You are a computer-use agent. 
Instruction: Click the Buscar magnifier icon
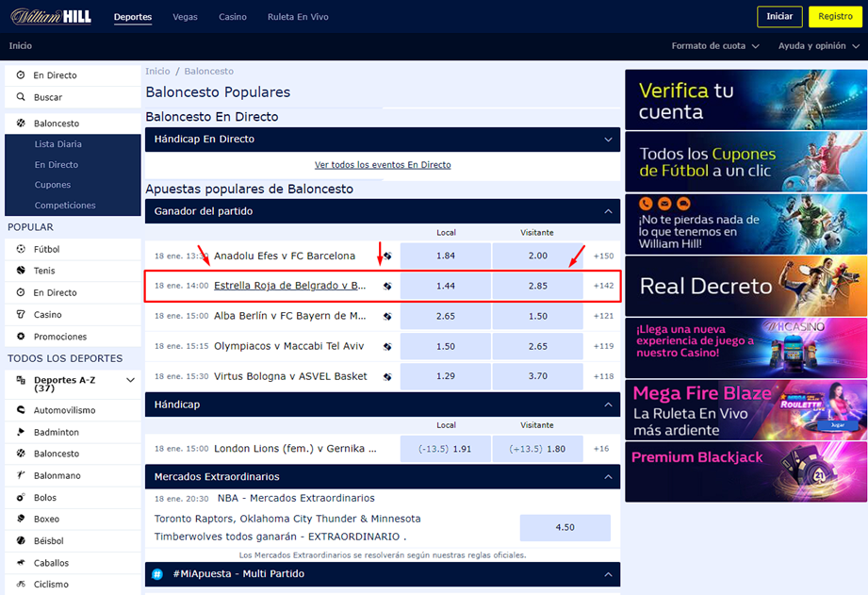click(21, 97)
